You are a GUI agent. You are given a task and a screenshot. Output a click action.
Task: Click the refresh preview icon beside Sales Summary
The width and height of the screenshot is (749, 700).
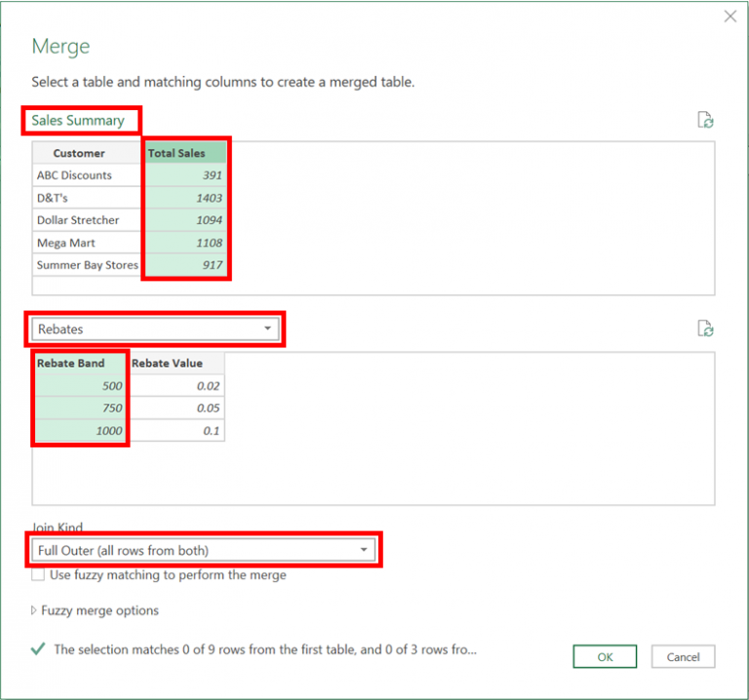(705, 120)
